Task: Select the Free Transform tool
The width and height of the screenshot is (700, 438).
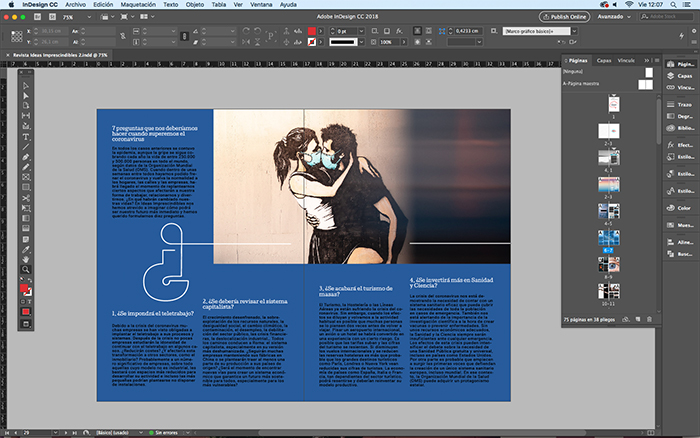Action: click(26, 208)
